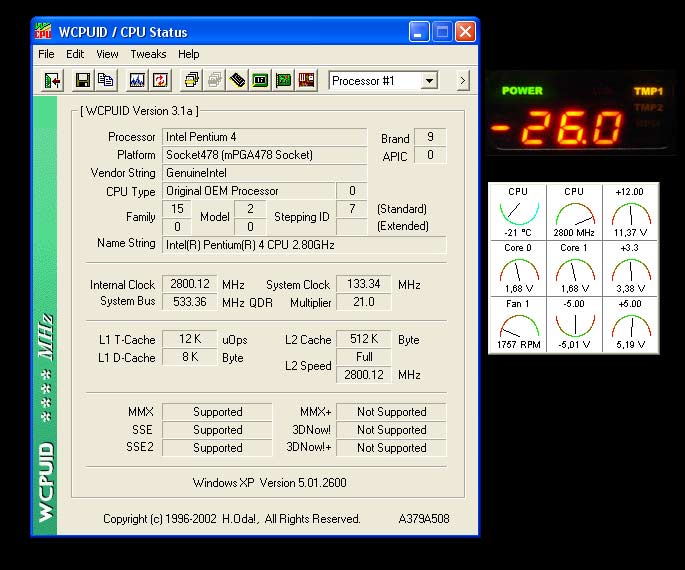Open the Help menu
The width and height of the screenshot is (685, 570).
189,54
